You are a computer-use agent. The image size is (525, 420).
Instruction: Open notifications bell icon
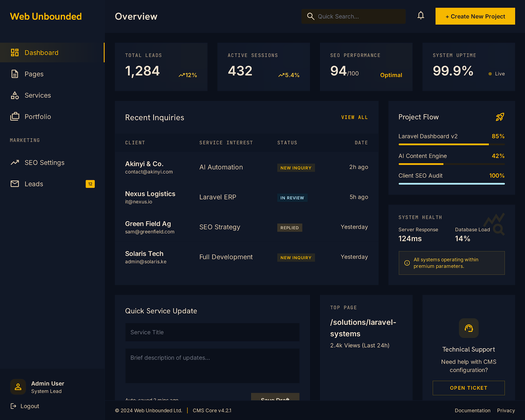421,15
